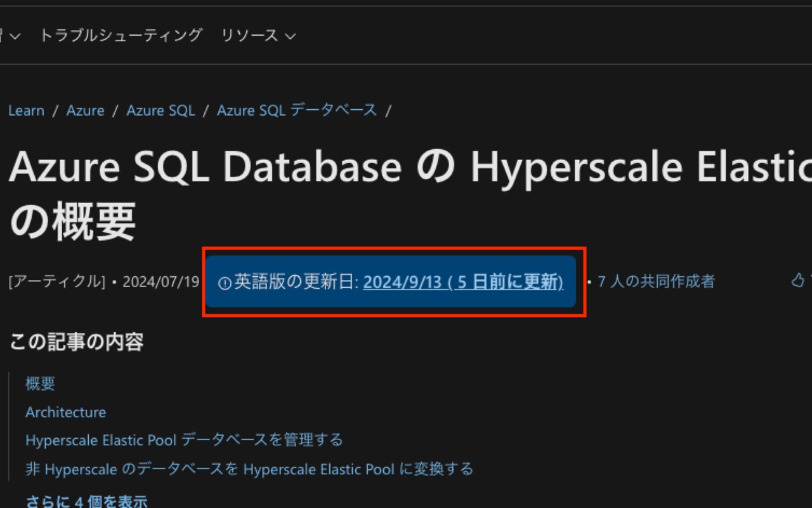Expand the リソース dropdown menu
Image resolution: width=812 pixels, height=508 pixels.
[x=258, y=36]
